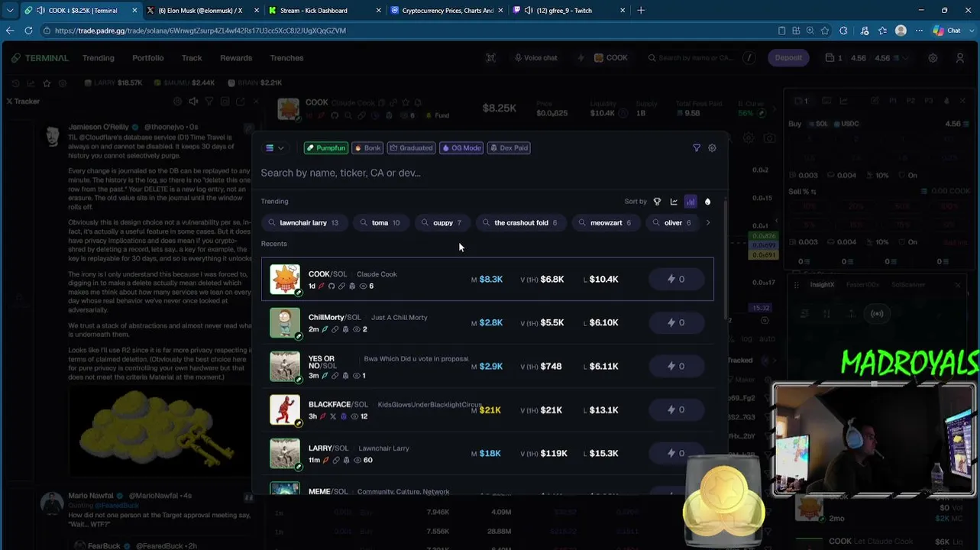Open the Trenches menu item
This screenshot has height=550, width=980.
[286, 58]
